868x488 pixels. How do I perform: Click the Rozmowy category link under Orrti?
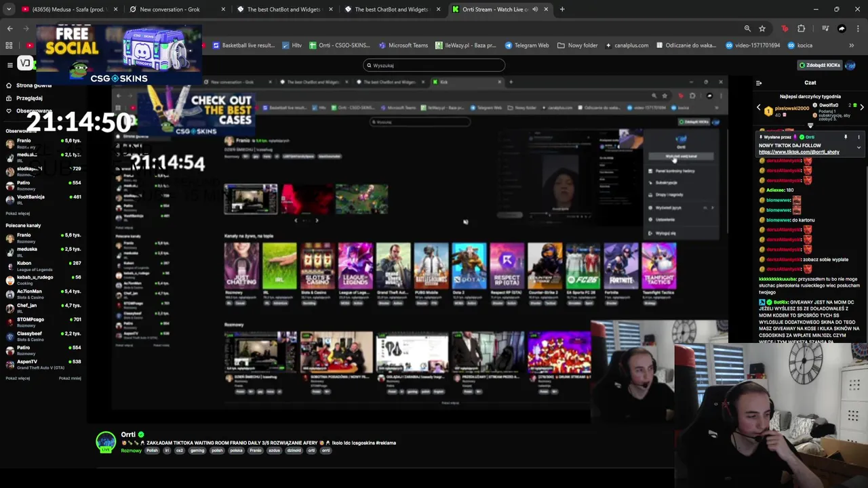click(131, 451)
